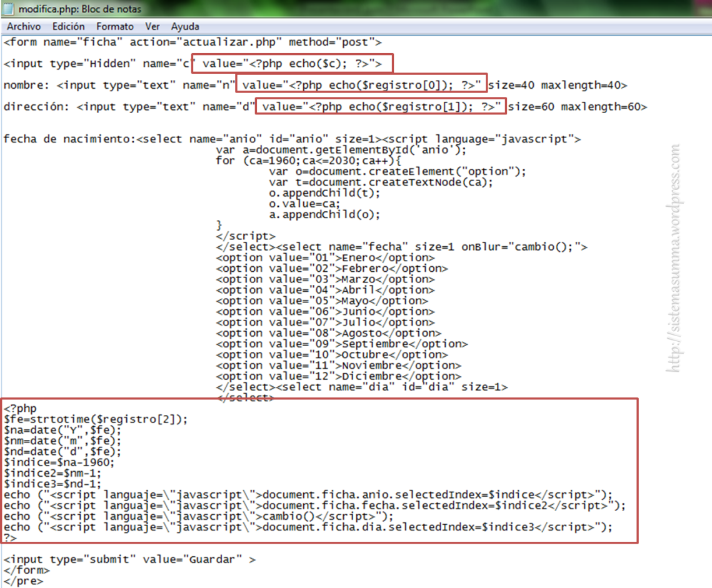Click the highlighted $registro[0] value attribute
This screenshot has height=588, width=712.
pos(361,85)
